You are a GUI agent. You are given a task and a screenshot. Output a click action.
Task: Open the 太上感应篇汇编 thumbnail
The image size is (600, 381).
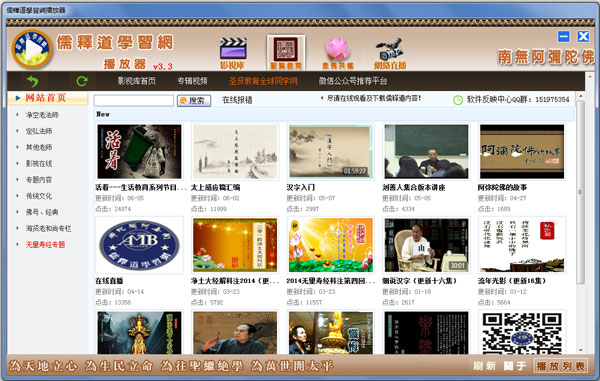tap(235, 151)
